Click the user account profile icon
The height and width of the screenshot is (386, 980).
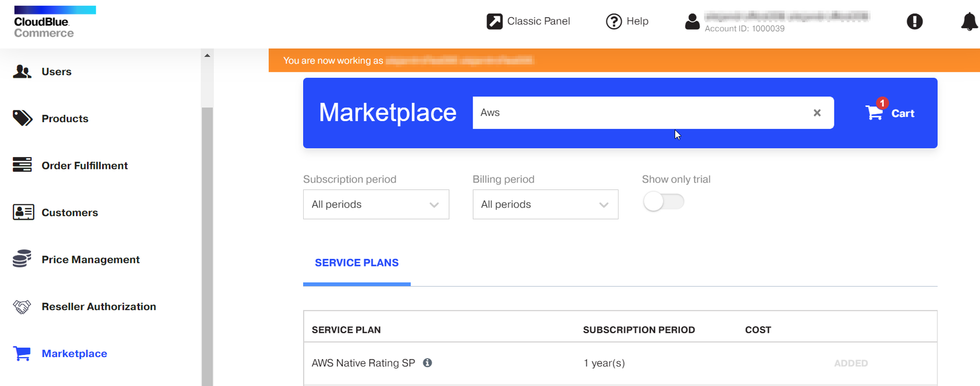[692, 22]
